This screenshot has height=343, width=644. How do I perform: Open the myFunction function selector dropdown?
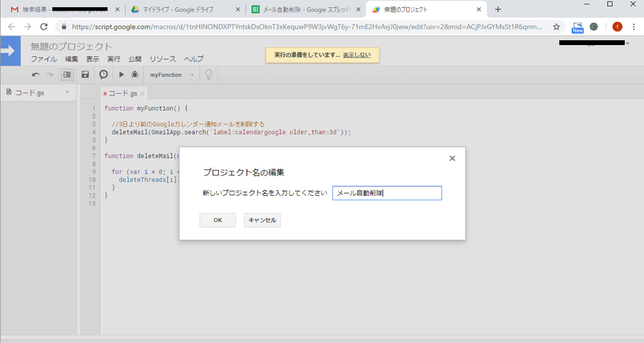click(x=172, y=74)
